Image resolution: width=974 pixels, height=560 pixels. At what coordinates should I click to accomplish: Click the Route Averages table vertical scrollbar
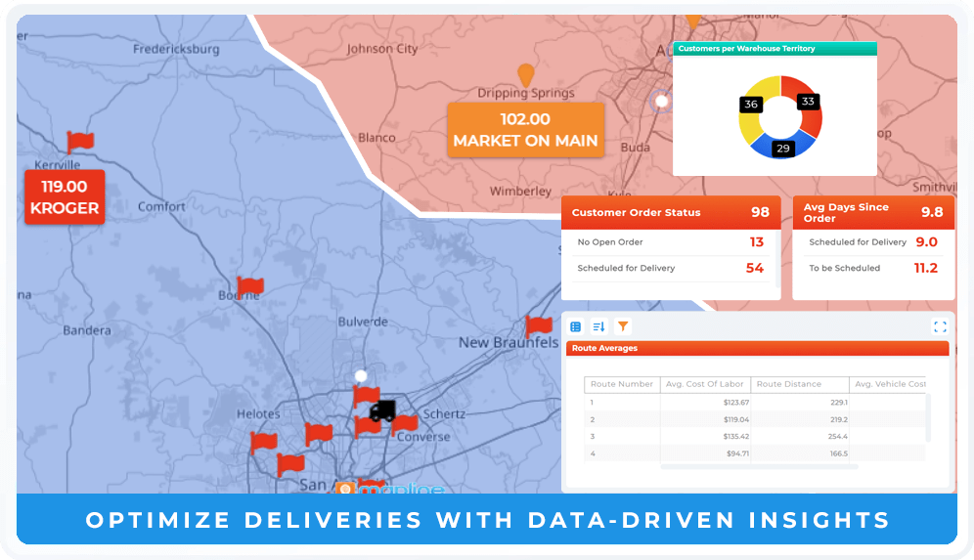click(928, 417)
